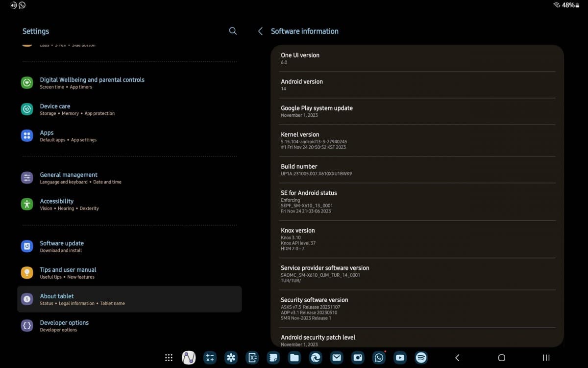Start the Camera app from the dock
Screen dimensions: 588x368
[x=358, y=358]
